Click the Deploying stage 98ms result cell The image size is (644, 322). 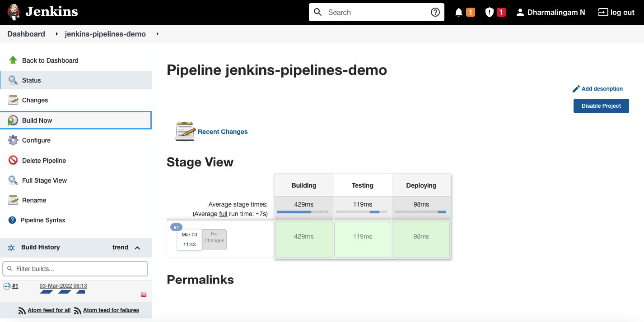(421, 239)
